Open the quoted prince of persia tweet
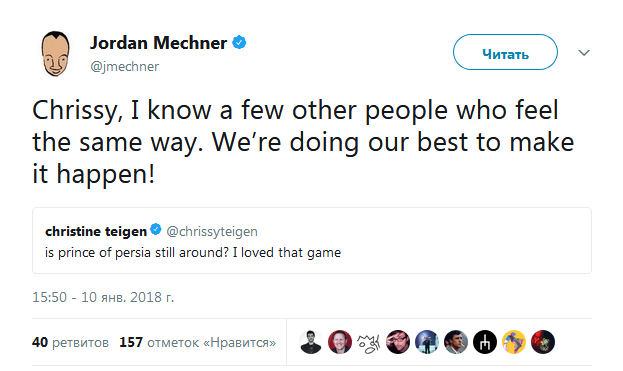The height and width of the screenshot is (371, 623). 312,240
